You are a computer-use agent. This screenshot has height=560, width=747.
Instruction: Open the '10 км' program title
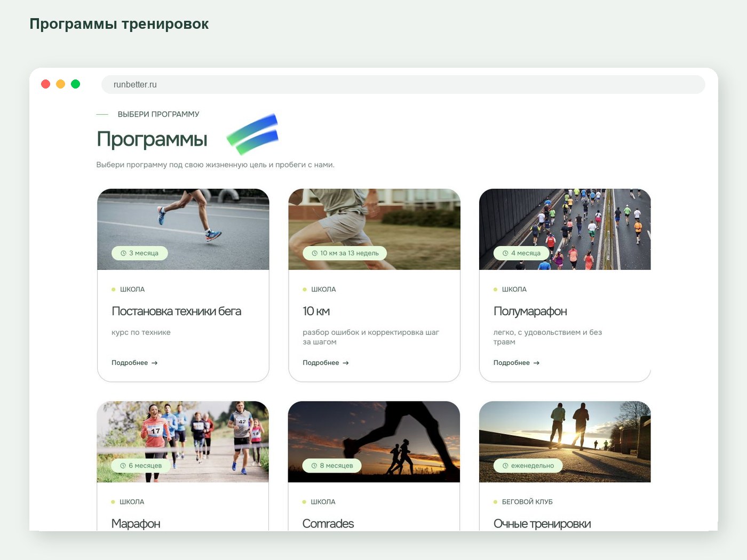[x=316, y=311]
